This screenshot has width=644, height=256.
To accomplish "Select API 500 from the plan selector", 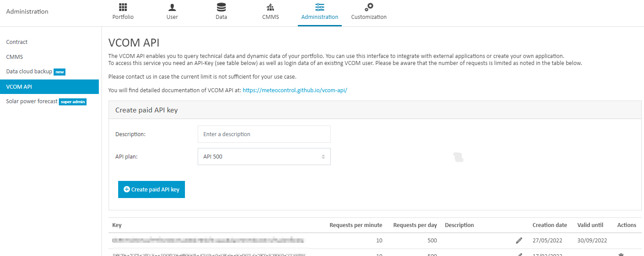I will (x=264, y=156).
